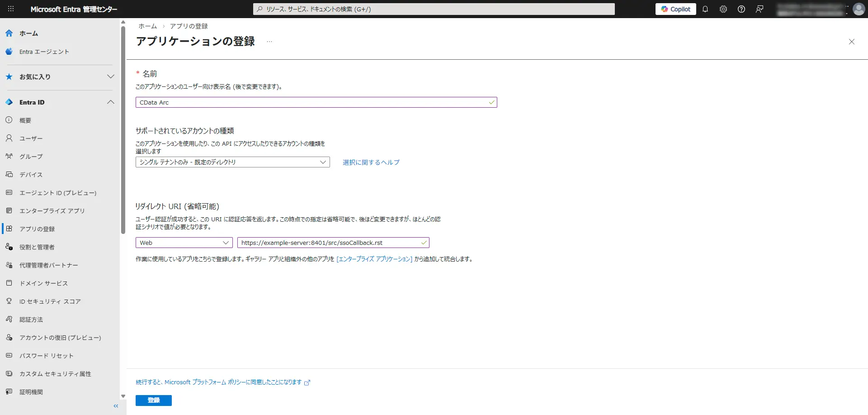Focus the redirect URI input field
This screenshot has width=868, height=415.
333,243
